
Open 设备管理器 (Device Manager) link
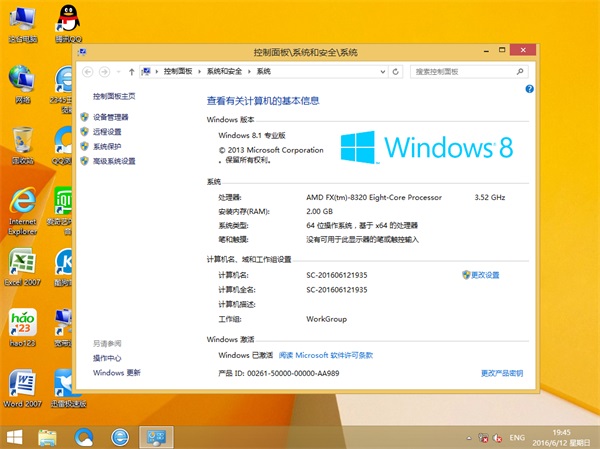coord(110,117)
